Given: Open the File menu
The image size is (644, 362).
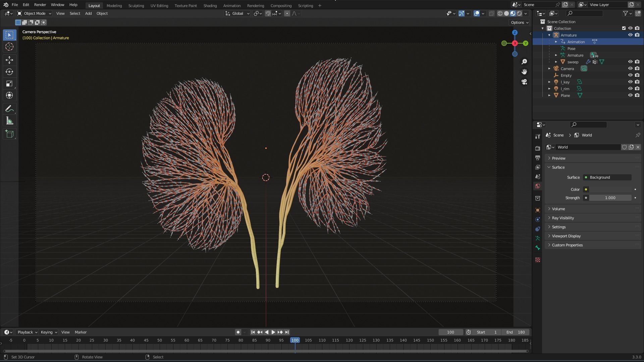Looking at the screenshot, I should click(x=15, y=5).
